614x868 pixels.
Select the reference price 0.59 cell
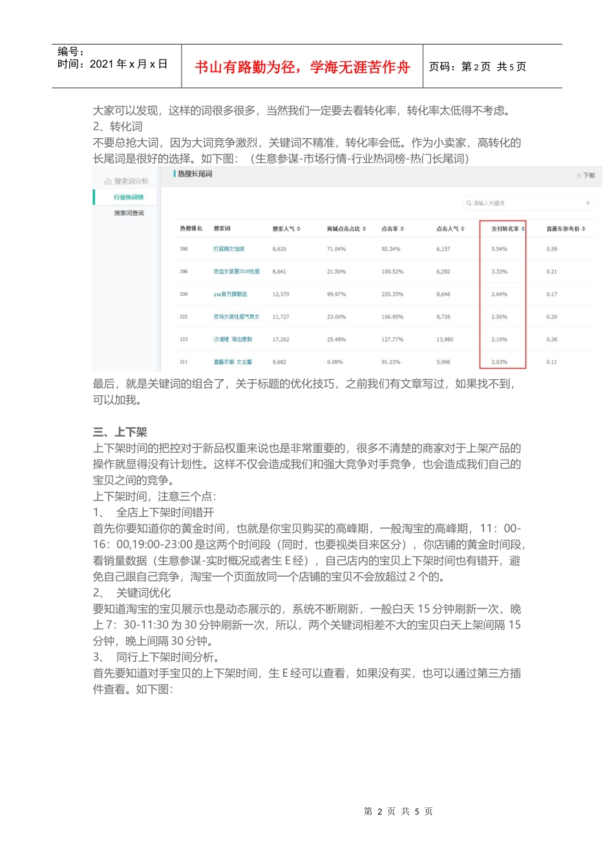pos(551,249)
